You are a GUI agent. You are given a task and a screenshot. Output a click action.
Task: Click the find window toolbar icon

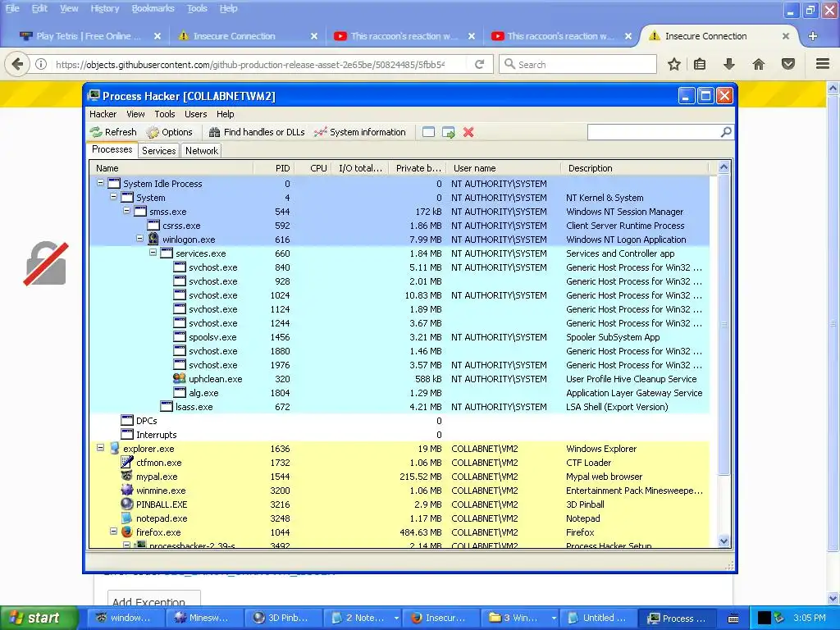click(428, 132)
